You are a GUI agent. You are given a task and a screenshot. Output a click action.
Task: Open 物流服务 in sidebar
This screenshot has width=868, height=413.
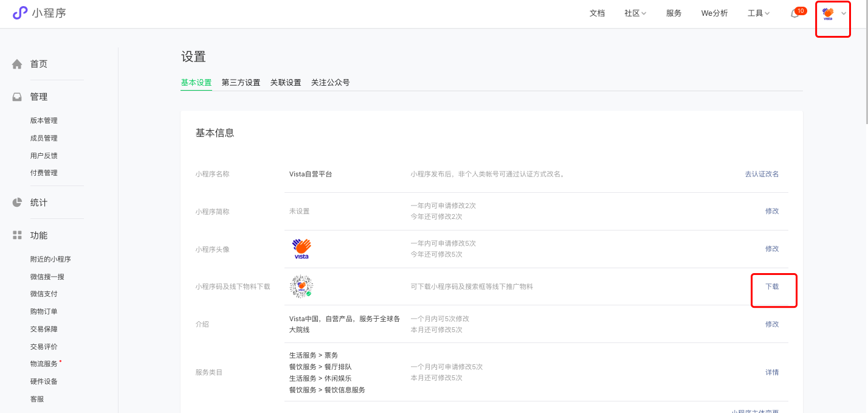[x=44, y=364]
